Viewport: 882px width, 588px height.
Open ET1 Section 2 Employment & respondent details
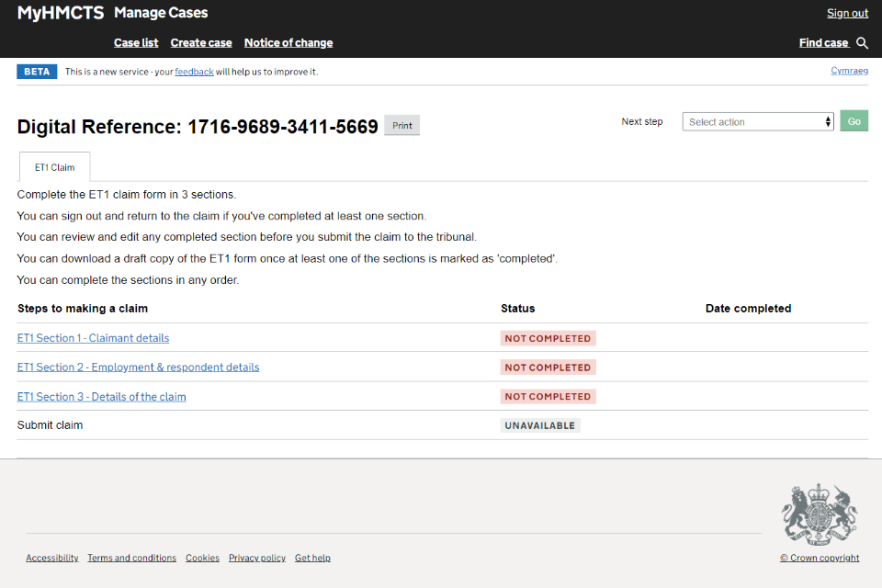click(x=138, y=367)
